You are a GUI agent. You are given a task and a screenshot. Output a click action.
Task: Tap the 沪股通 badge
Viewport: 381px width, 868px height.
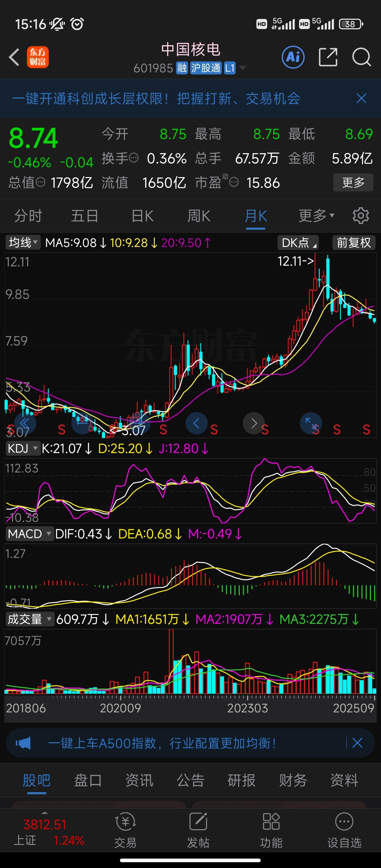[x=206, y=68]
